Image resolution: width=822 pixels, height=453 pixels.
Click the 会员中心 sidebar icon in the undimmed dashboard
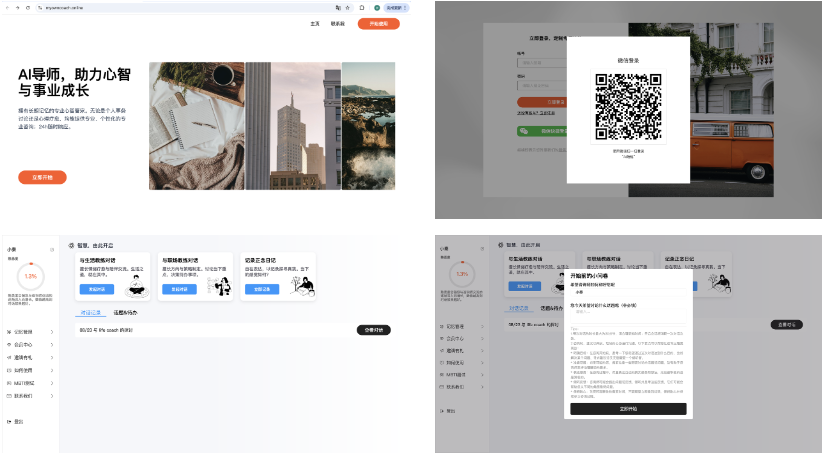click(9, 344)
